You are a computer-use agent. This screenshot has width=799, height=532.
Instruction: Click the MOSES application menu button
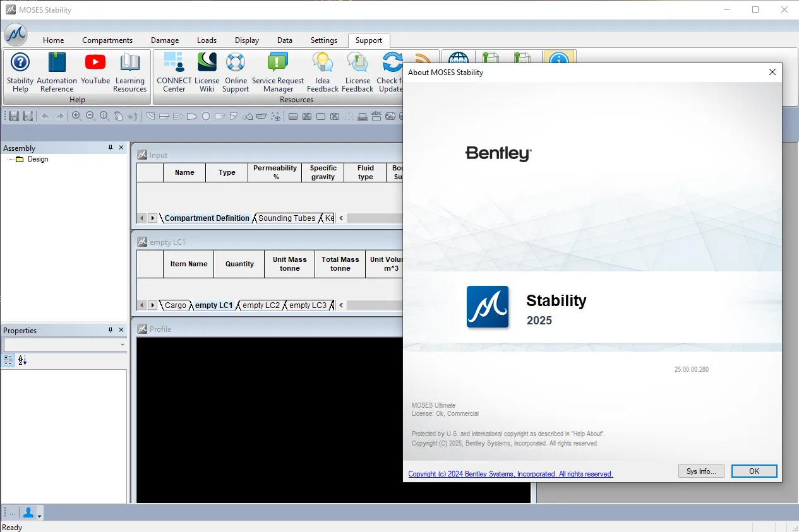pos(15,35)
